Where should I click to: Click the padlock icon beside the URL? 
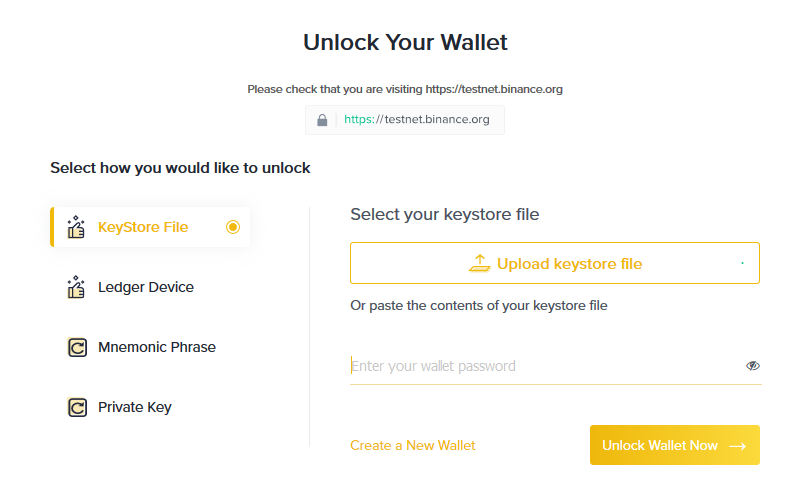(322, 120)
